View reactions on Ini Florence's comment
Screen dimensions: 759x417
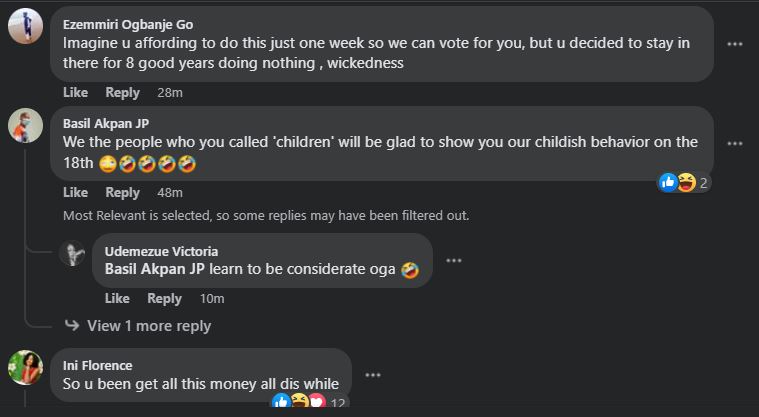click(309, 402)
